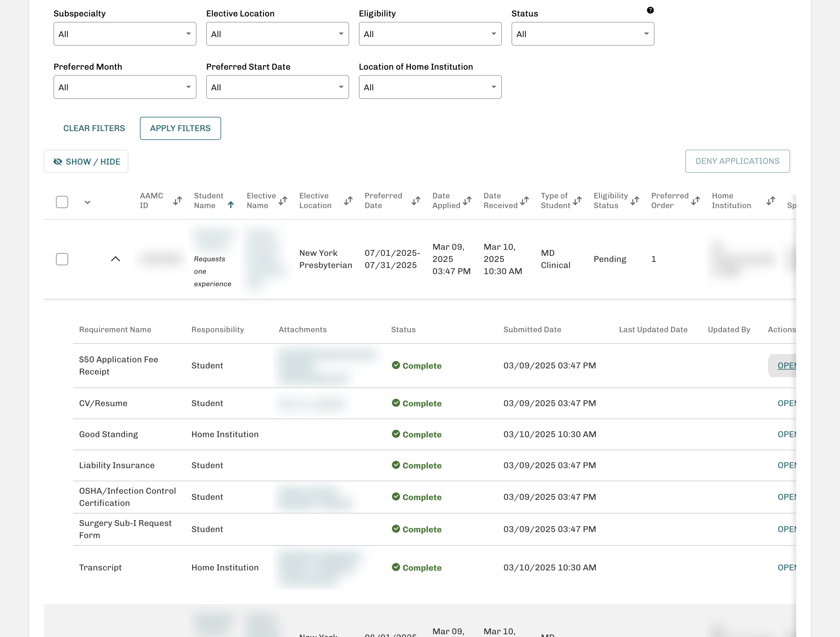Check the New York Presbyterian application row

pyautogui.click(x=62, y=259)
